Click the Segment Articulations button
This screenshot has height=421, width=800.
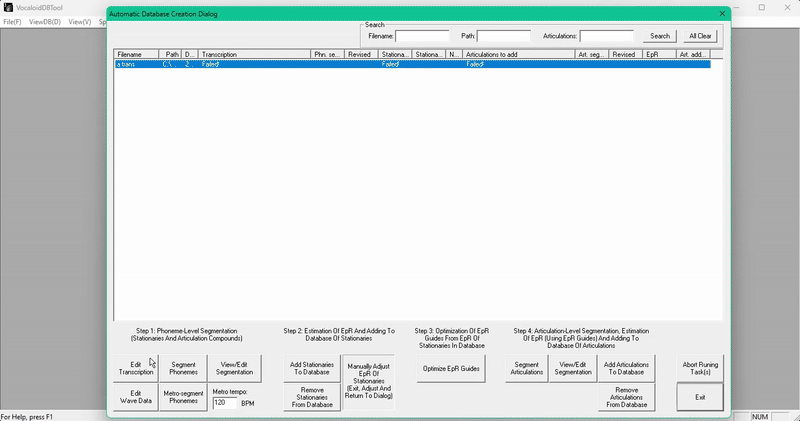click(x=527, y=368)
